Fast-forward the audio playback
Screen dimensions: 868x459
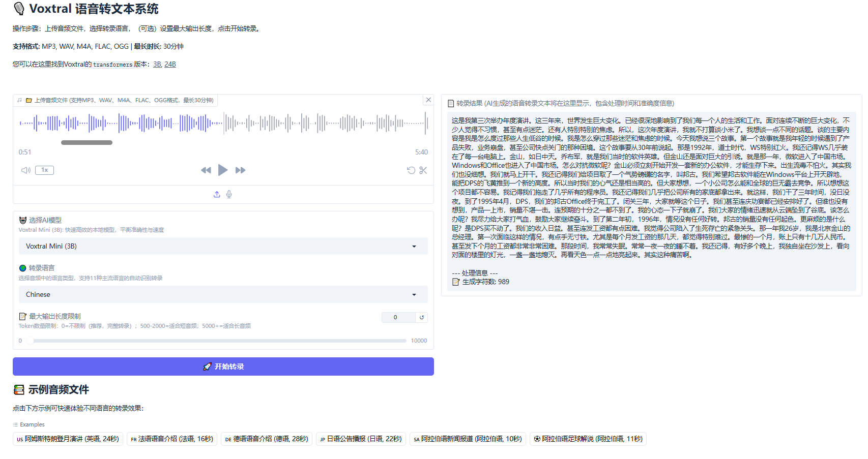click(x=241, y=170)
